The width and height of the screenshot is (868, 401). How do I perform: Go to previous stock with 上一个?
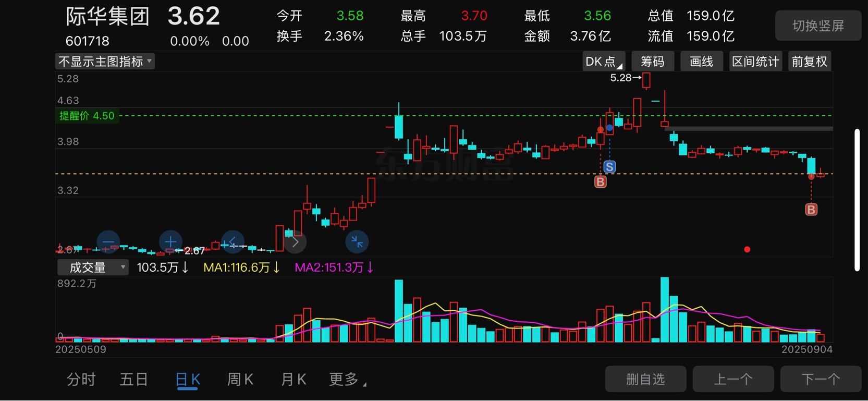click(733, 379)
